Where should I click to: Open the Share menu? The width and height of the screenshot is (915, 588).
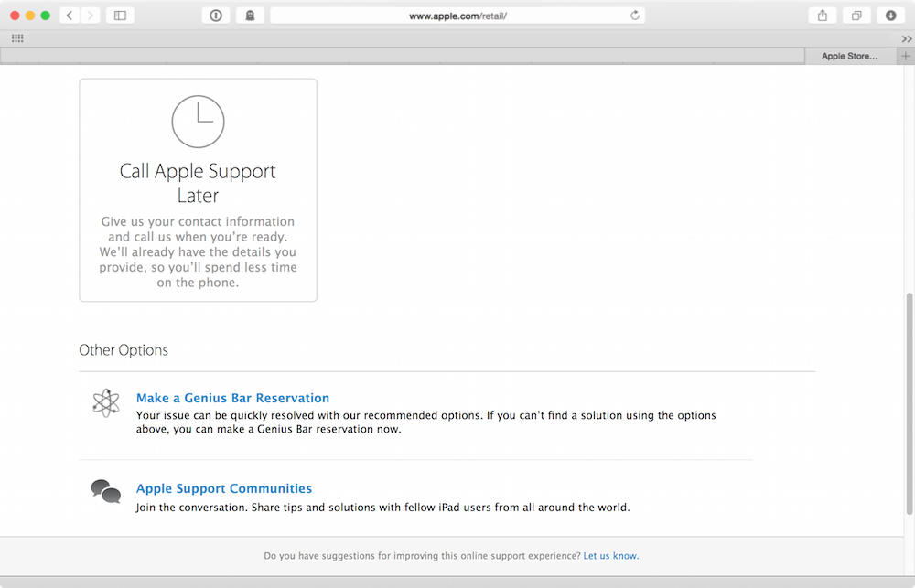tap(823, 16)
